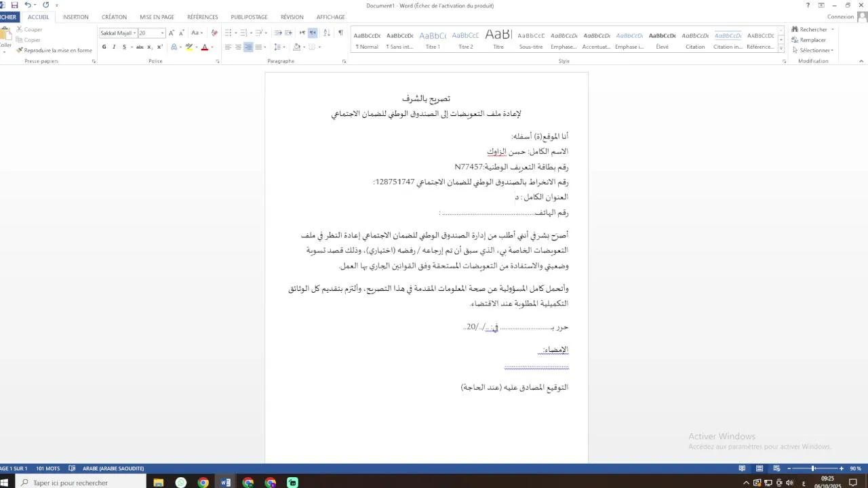
Task: Click the Reproduire la mise en forme brush
Action: click(54, 50)
